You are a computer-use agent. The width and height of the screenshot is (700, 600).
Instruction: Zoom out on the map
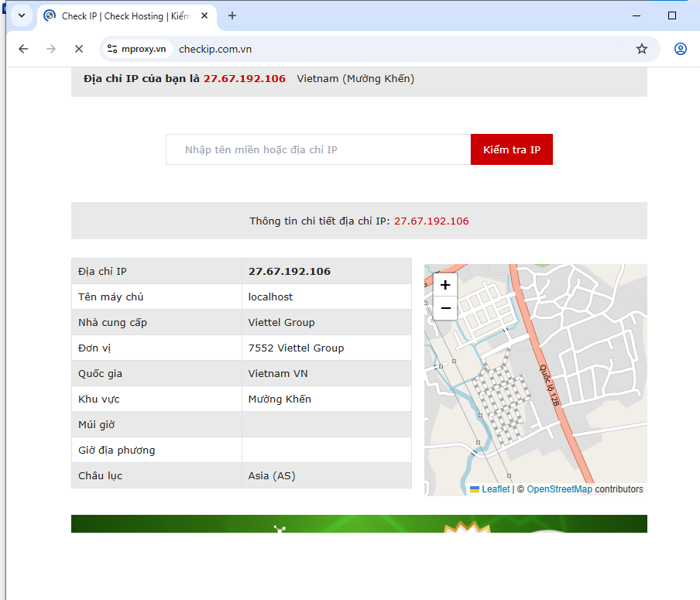click(x=445, y=308)
